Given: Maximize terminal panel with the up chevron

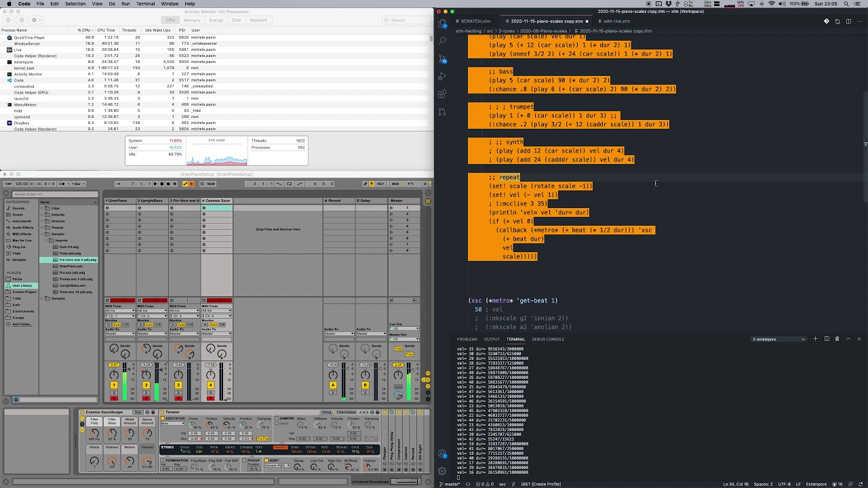Looking at the screenshot, I should tap(848, 339).
